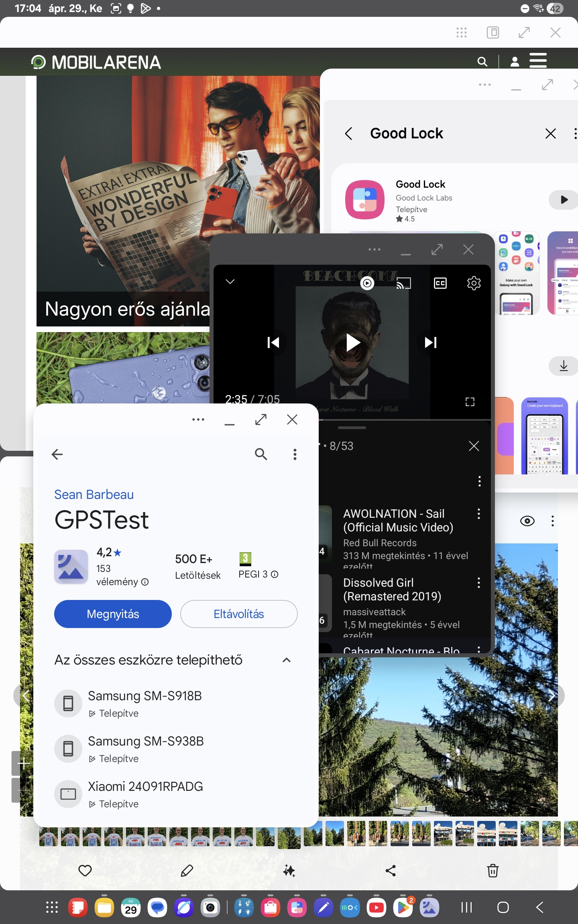The height and width of the screenshot is (924, 578).
Task: Play the paused YouTube video
Action: (352, 342)
